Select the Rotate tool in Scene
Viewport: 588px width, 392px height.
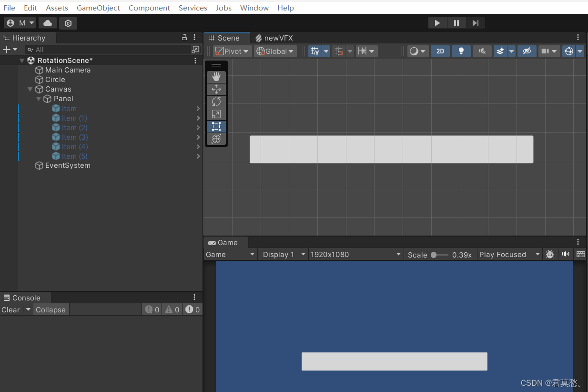tap(216, 102)
